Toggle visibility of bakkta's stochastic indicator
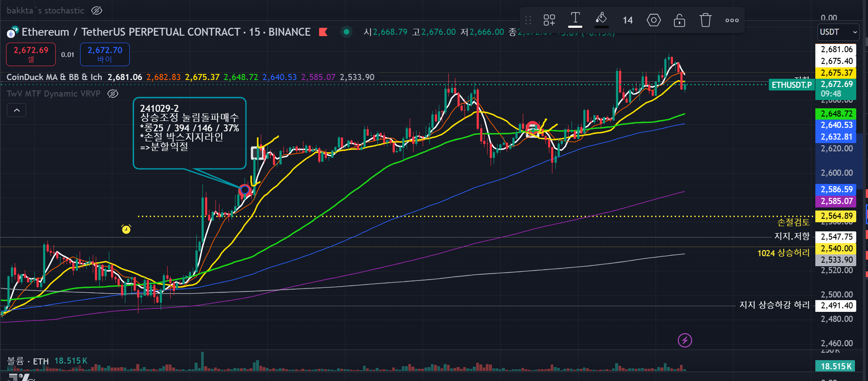Image resolution: width=868 pixels, height=381 pixels. 97,10
